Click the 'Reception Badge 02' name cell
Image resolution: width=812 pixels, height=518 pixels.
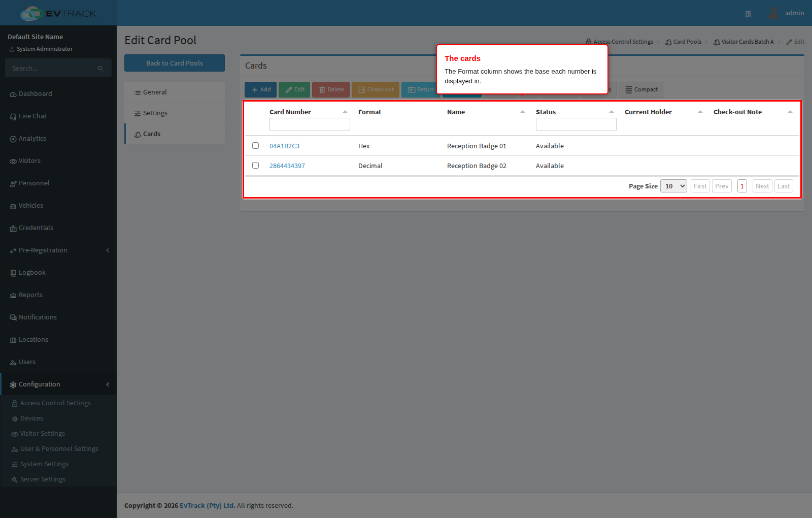coord(477,166)
